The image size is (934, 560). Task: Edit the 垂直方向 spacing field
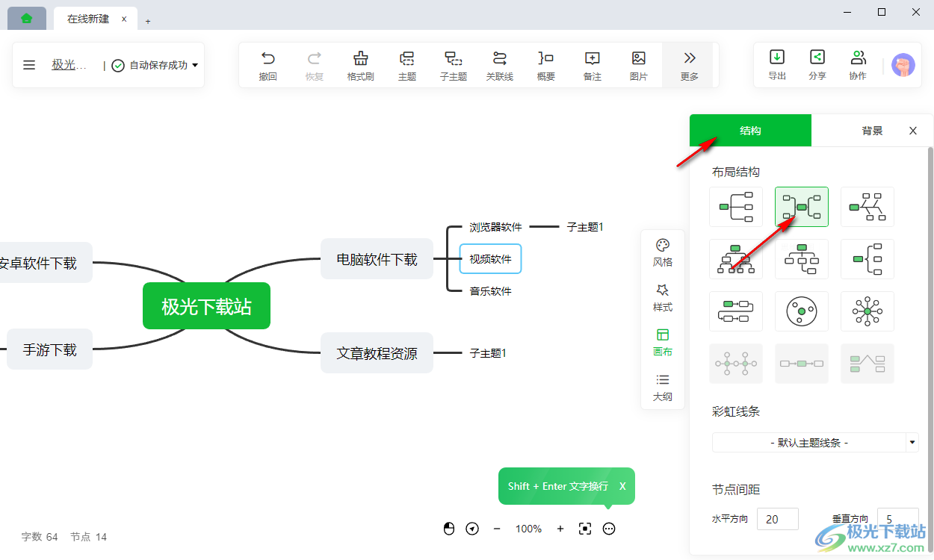point(898,519)
